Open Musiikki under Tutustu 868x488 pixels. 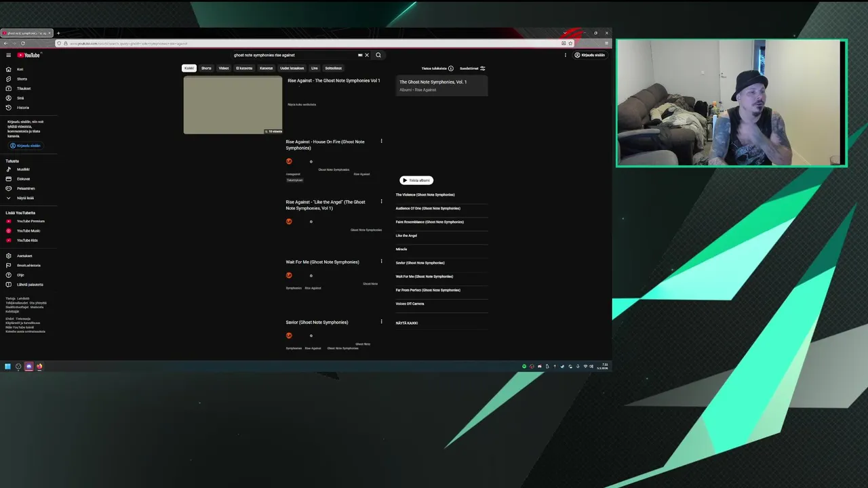[23, 169]
